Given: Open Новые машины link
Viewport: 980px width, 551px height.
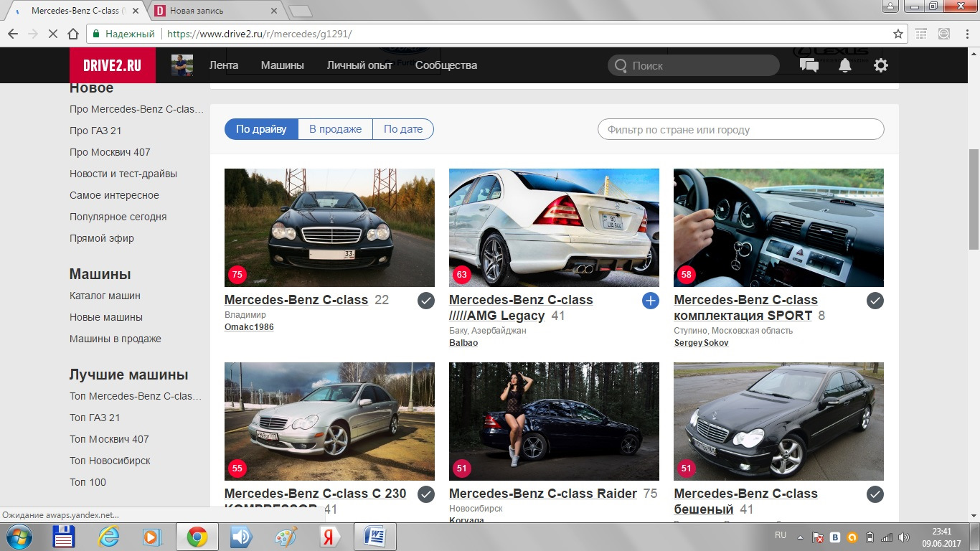Looking at the screenshot, I should 106,317.
